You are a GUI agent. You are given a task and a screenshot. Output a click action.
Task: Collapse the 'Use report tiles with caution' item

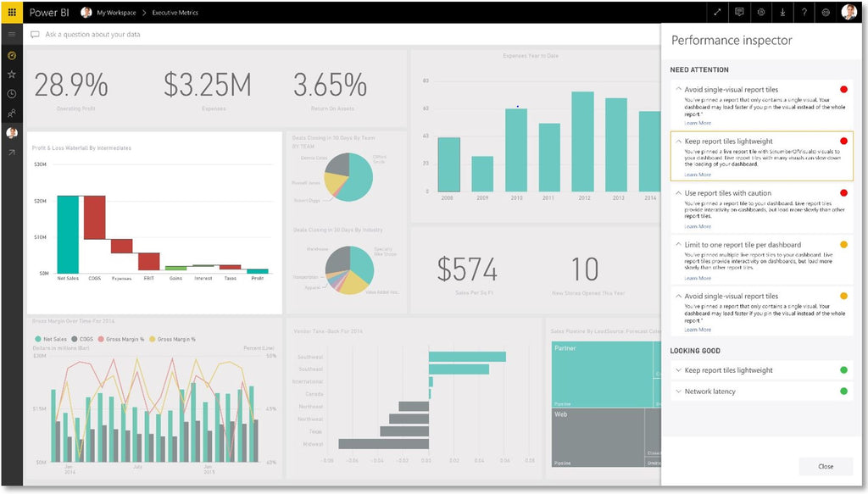pyautogui.click(x=678, y=193)
